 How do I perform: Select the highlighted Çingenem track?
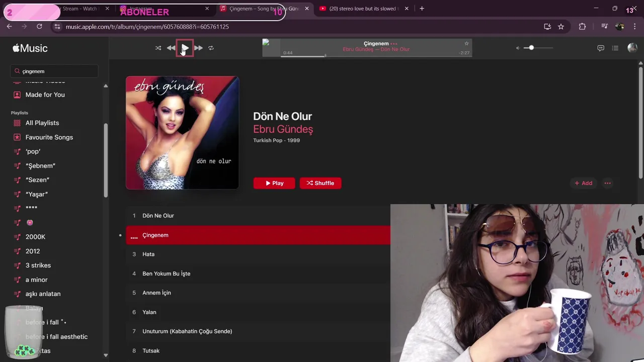pos(258,235)
